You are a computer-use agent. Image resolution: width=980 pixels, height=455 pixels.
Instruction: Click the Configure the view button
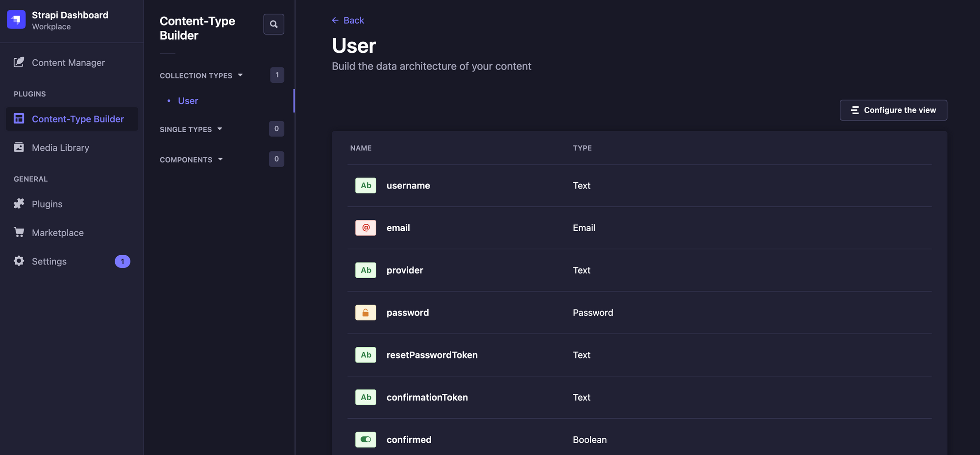(893, 110)
